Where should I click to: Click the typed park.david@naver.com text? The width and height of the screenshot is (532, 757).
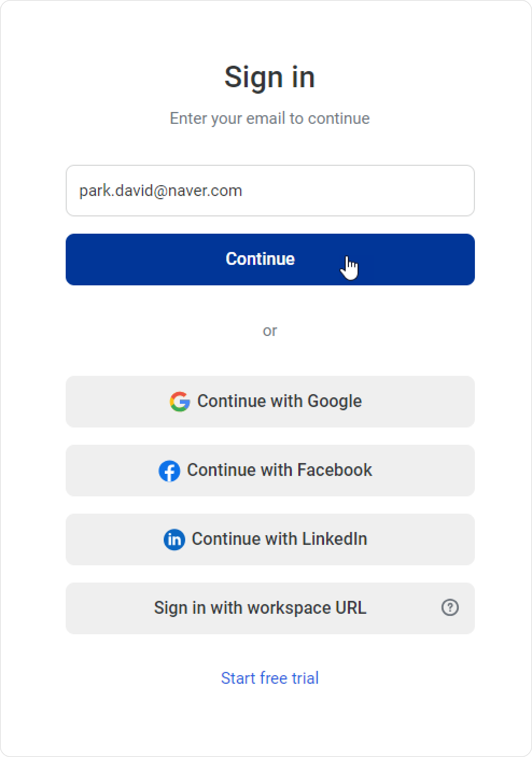point(160,191)
